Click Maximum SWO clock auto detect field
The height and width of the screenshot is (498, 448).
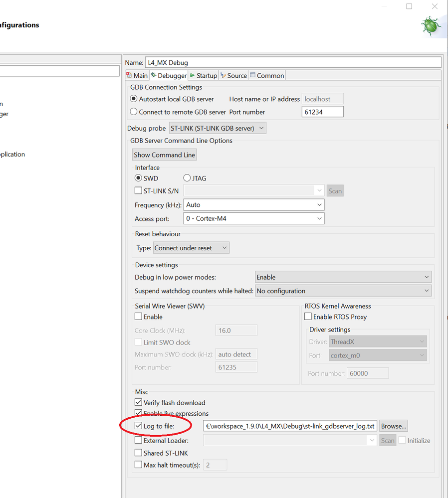(236, 354)
